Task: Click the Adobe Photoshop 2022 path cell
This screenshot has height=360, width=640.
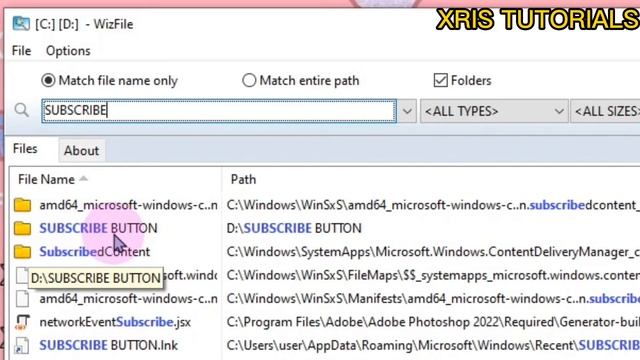Action: point(433,322)
